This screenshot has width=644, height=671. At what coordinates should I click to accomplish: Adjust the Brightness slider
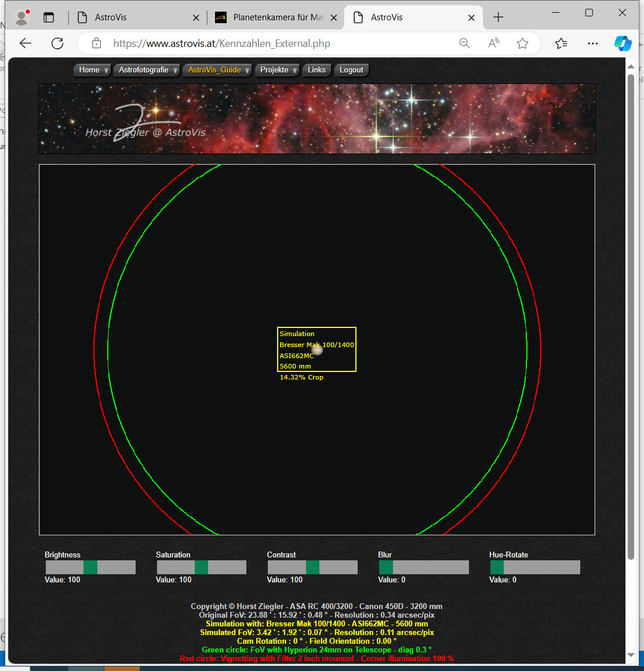pos(90,567)
